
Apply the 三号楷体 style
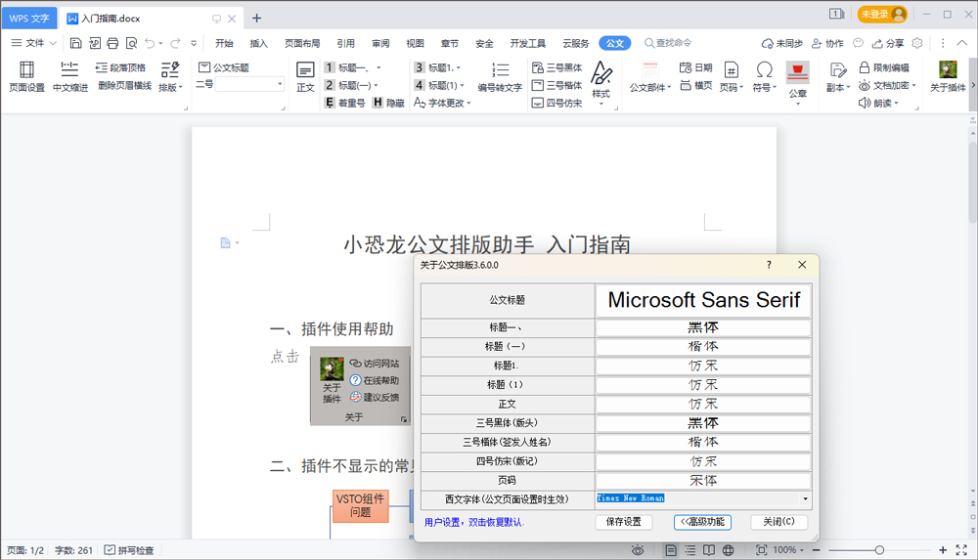coord(557,85)
